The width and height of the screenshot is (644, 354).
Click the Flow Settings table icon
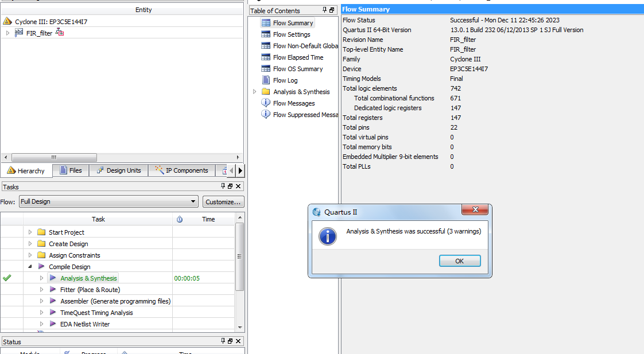[266, 34]
